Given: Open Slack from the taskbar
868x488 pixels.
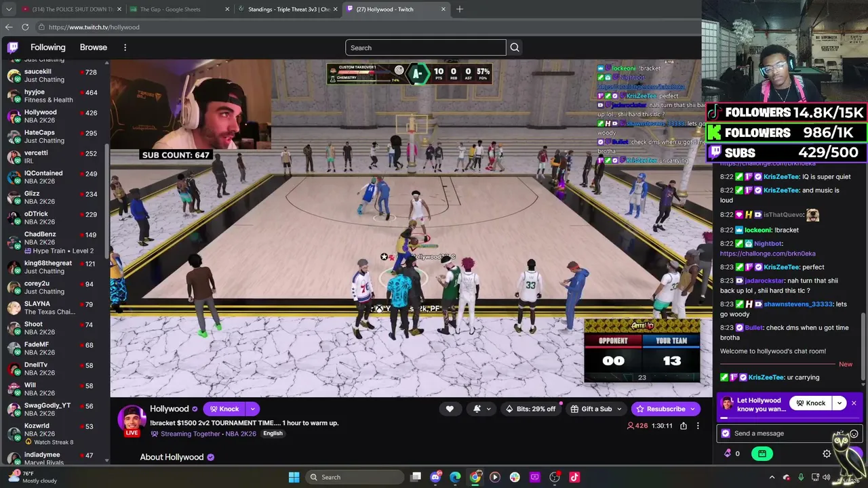Looking at the screenshot, I should pos(515,477).
